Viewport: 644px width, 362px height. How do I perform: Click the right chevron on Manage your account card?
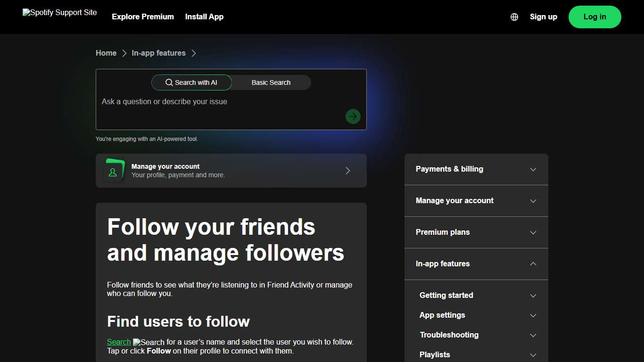click(347, 171)
